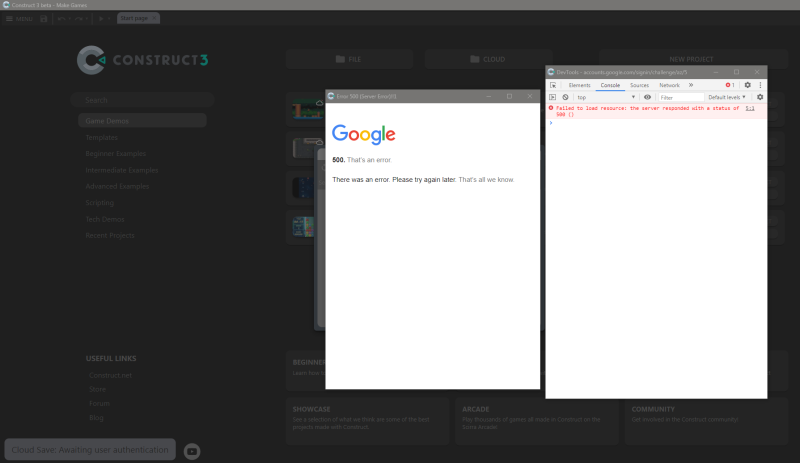The width and height of the screenshot is (800, 463).
Task: Click the NEW PROJECT button
Action: (691, 58)
